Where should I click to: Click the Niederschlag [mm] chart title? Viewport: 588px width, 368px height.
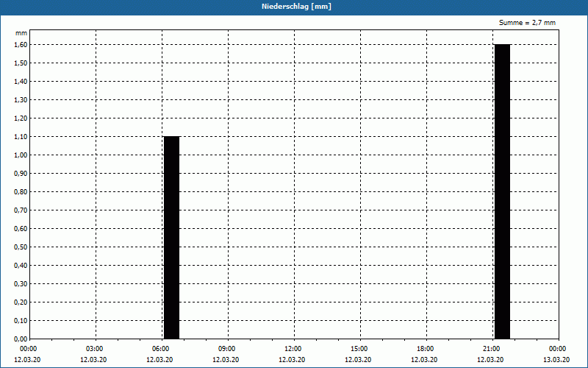(296, 7)
